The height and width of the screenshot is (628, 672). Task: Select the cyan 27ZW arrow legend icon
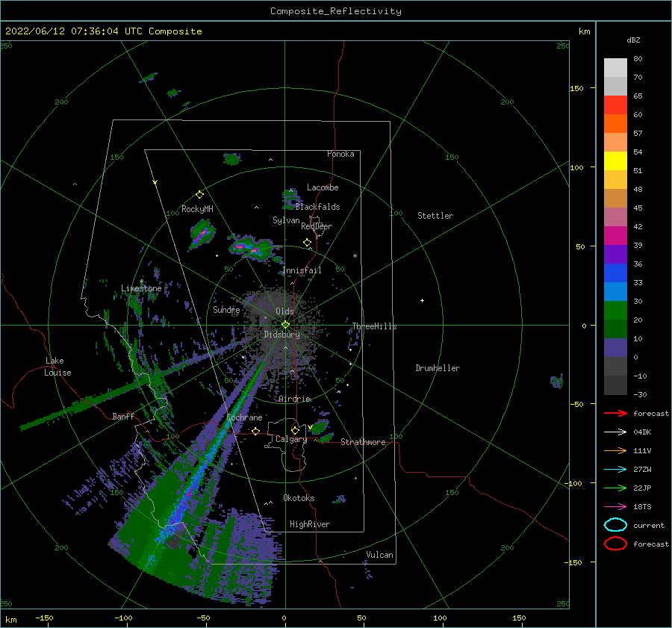pyautogui.click(x=615, y=469)
